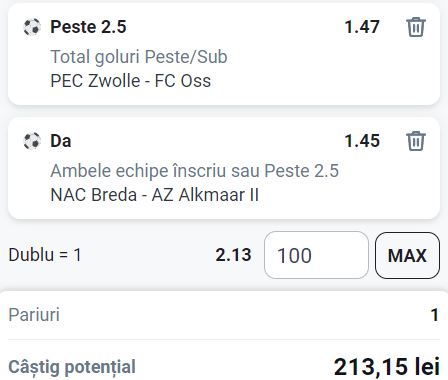448x380 pixels.
Task: Focus the stake input showing 100
Action: point(316,255)
